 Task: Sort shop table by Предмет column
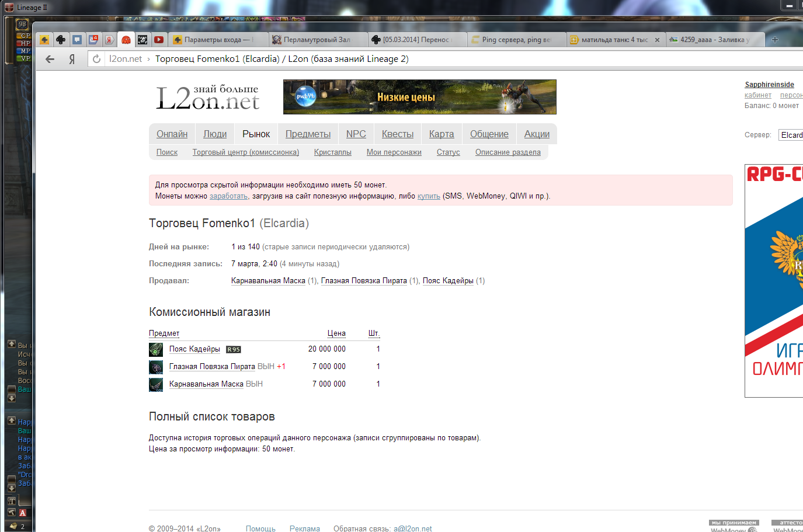(x=164, y=333)
